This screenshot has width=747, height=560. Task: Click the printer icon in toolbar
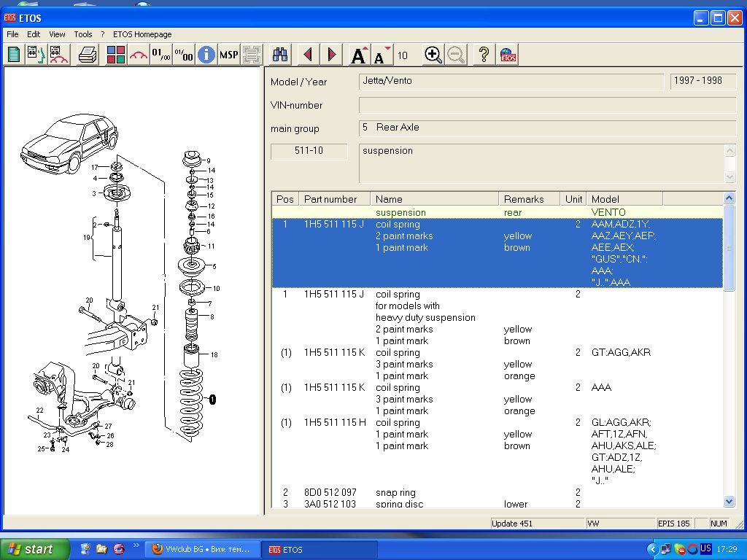coord(88,55)
